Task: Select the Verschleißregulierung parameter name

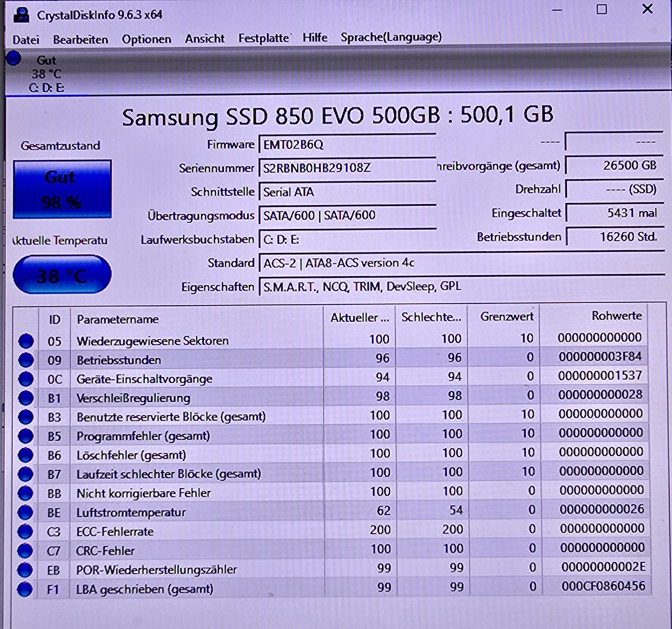Action: click(133, 398)
